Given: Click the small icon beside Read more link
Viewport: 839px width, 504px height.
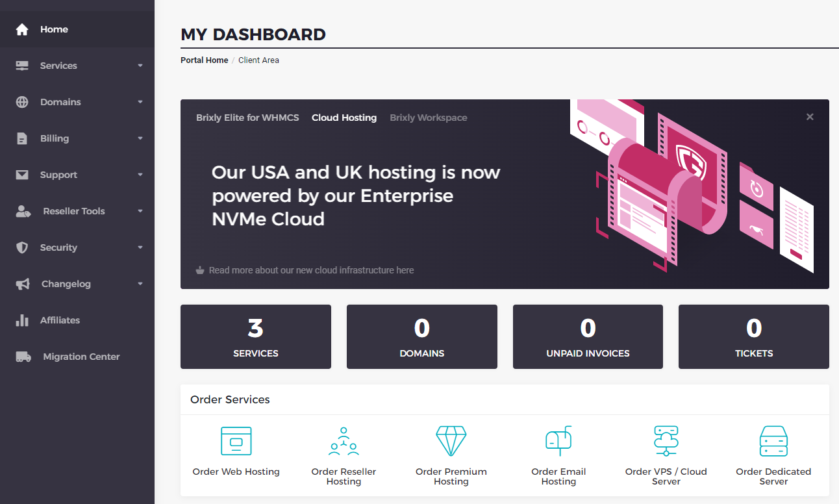Looking at the screenshot, I should point(200,270).
